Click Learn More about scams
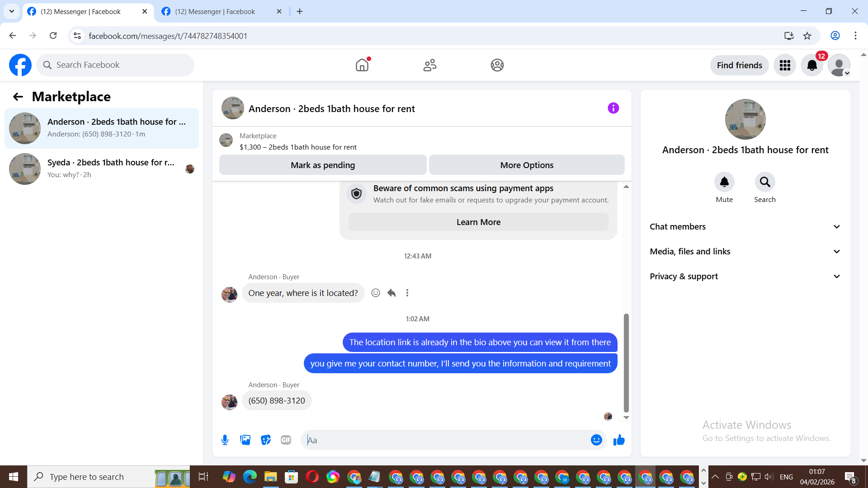The height and width of the screenshot is (488, 868). pos(478,222)
